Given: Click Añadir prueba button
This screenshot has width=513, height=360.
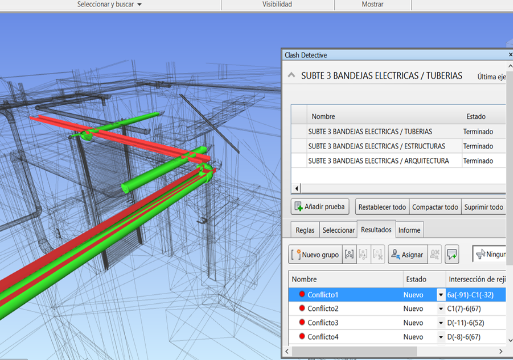Looking at the screenshot, I should [x=320, y=207].
